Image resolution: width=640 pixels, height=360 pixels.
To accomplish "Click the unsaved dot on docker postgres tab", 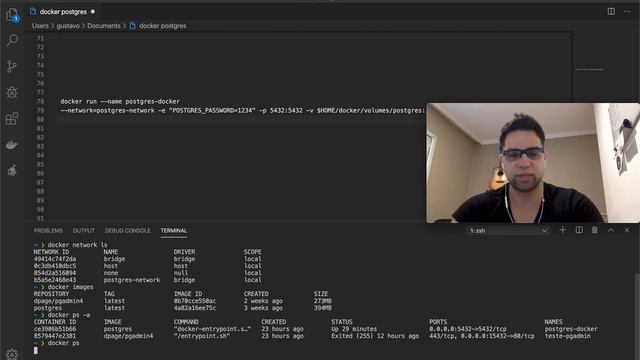I will [93, 11].
